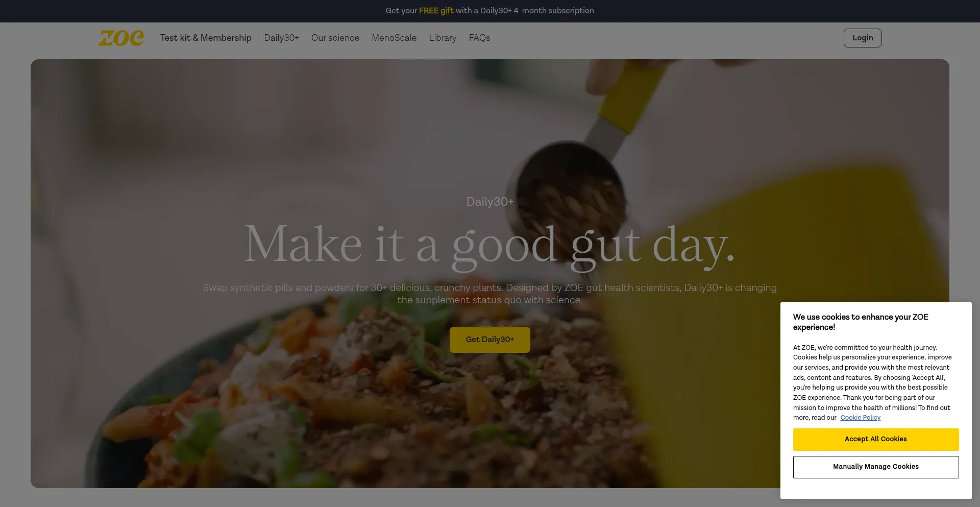The width and height of the screenshot is (980, 507).
Task: Click the ZOE logo in header
Action: point(121,38)
